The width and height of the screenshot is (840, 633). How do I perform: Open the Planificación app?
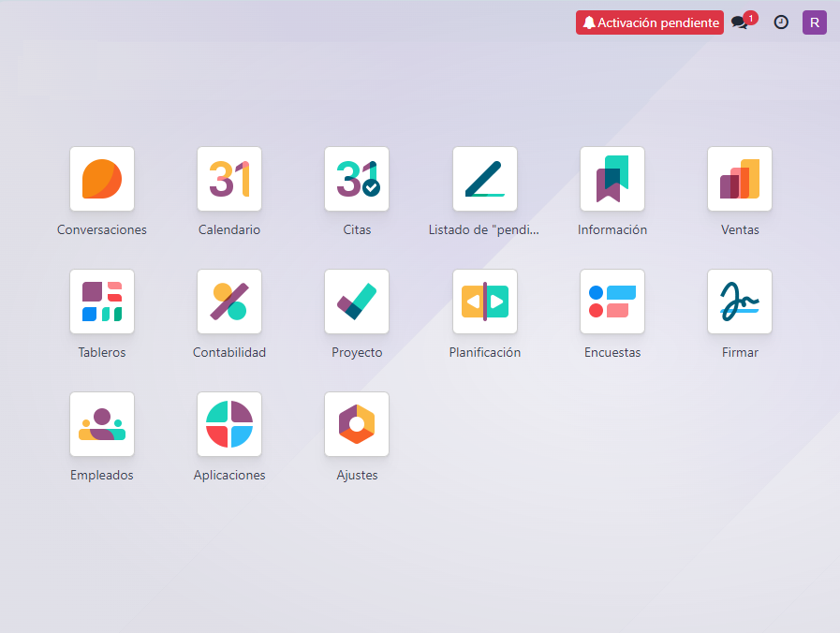pos(484,302)
